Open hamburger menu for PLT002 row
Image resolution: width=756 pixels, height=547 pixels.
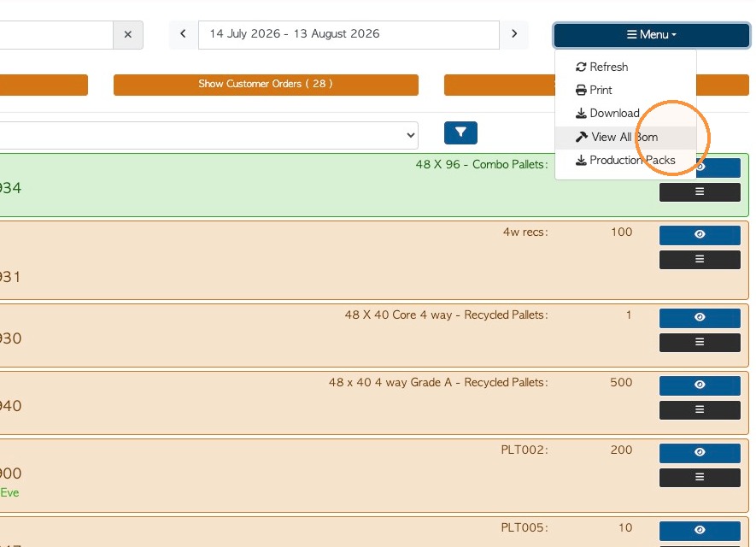(700, 478)
